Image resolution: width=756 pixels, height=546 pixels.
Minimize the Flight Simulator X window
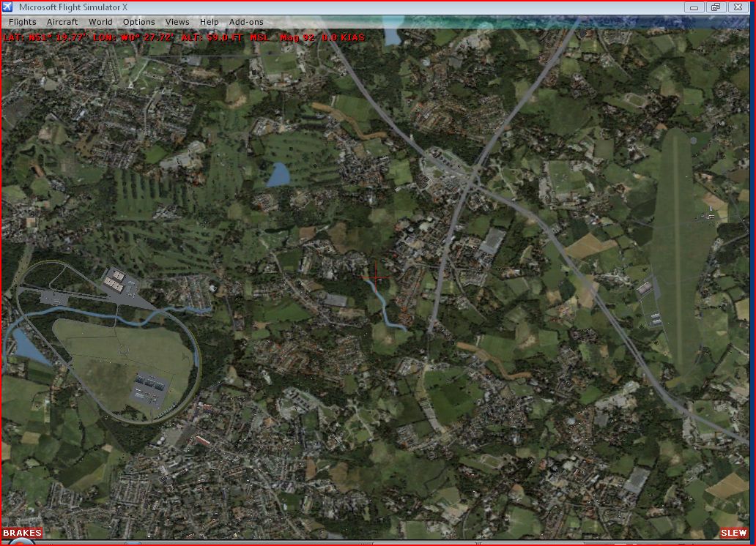(x=694, y=7)
